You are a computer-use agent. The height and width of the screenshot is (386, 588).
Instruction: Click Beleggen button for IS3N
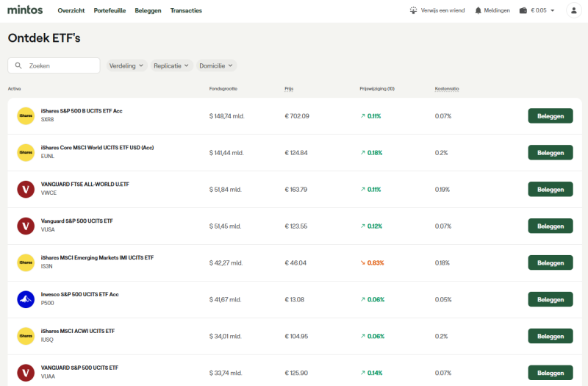pos(551,262)
